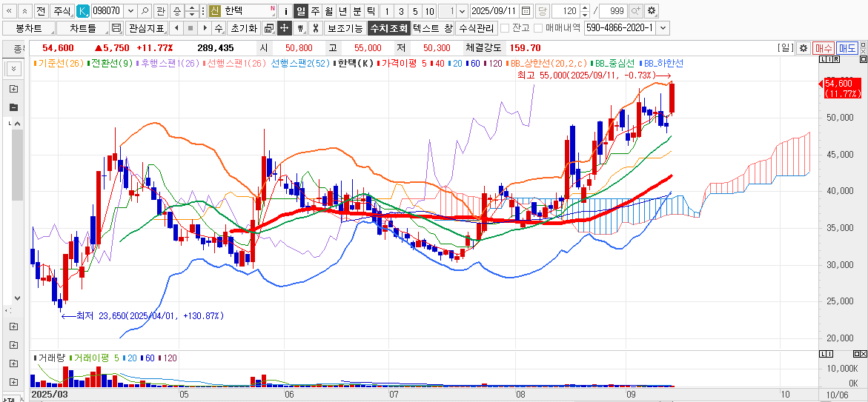Click the stock info 'i' icon

click(x=285, y=11)
